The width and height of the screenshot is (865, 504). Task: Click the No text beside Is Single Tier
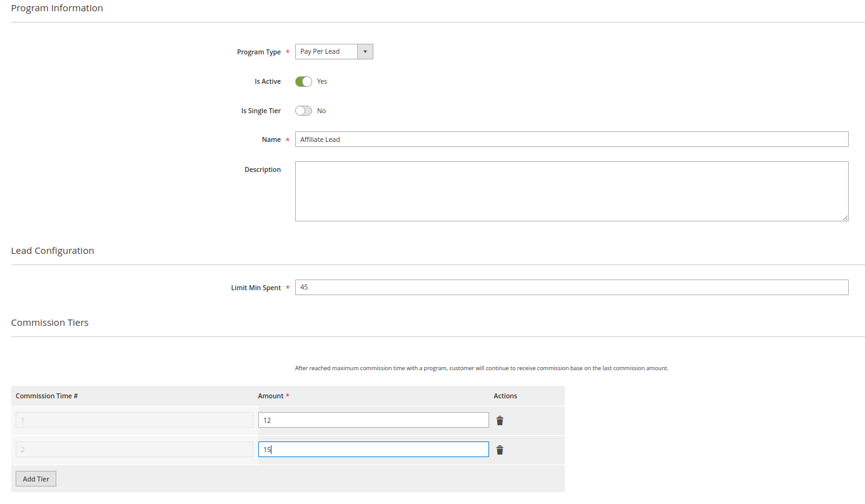321,111
